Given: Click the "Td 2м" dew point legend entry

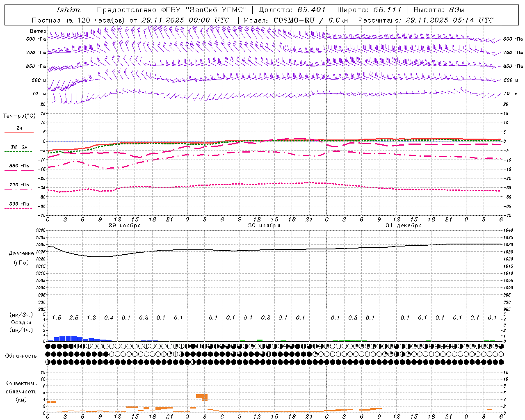Looking at the screenshot, I should point(19,147).
